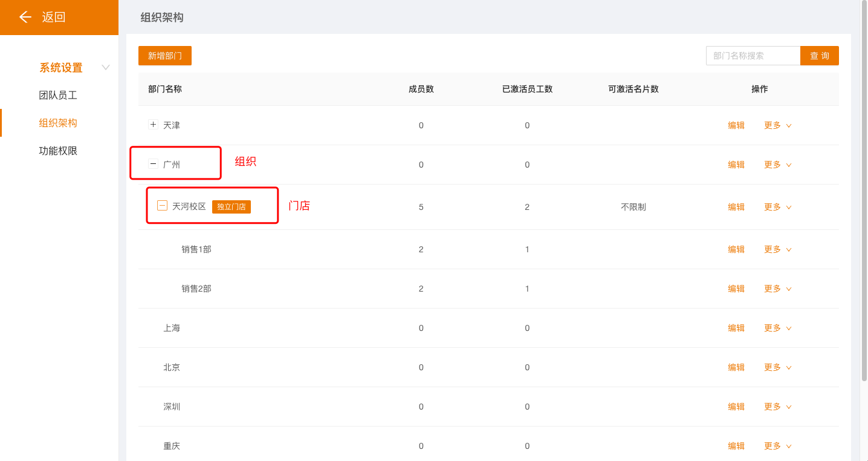
Task: Click the vertical scrollbar on the right
Action: (x=864, y=194)
